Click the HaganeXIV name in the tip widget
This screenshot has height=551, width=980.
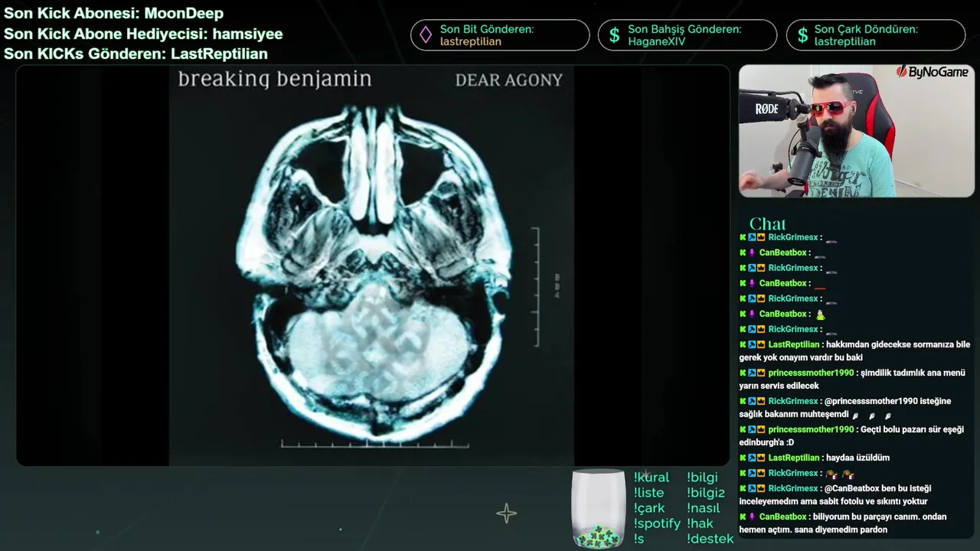[658, 41]
